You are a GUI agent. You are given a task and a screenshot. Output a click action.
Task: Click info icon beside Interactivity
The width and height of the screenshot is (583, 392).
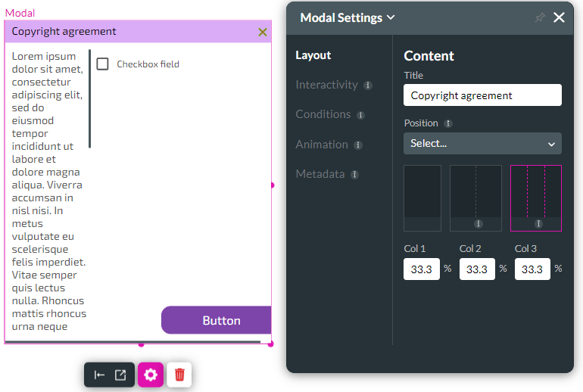click(x=368, y=86)
